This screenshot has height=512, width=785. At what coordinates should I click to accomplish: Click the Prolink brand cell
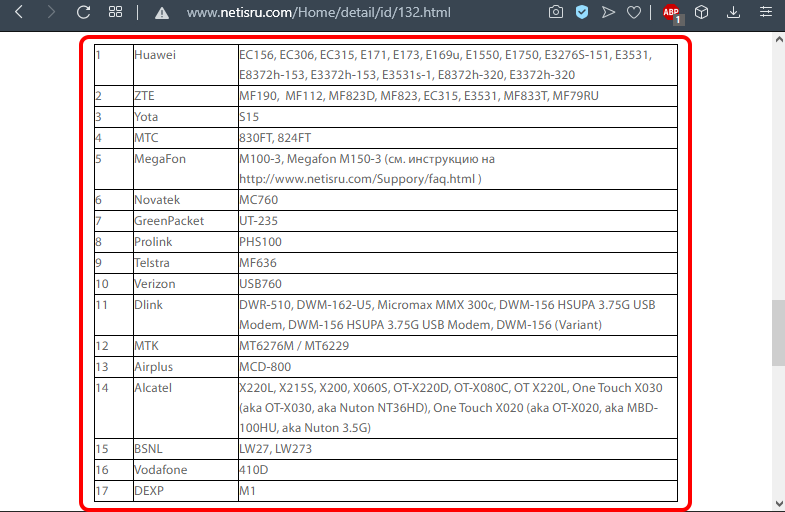186,242
